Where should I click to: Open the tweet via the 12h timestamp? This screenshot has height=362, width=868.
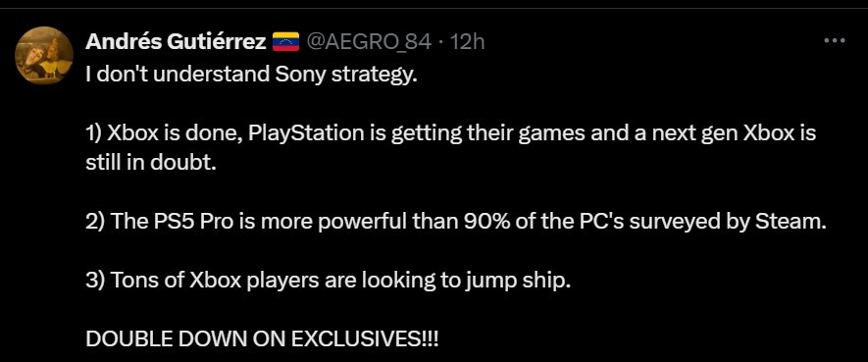point(467,41)
